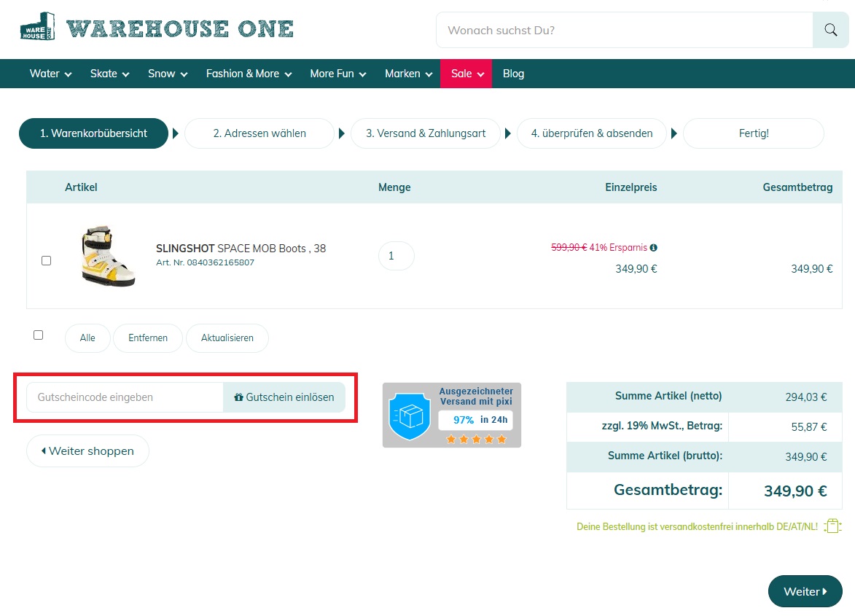This screenshot has width=855, height=616.
Task: Click the Summe Artikel (netto) value 294,03 €
Action: click(806, 397)
